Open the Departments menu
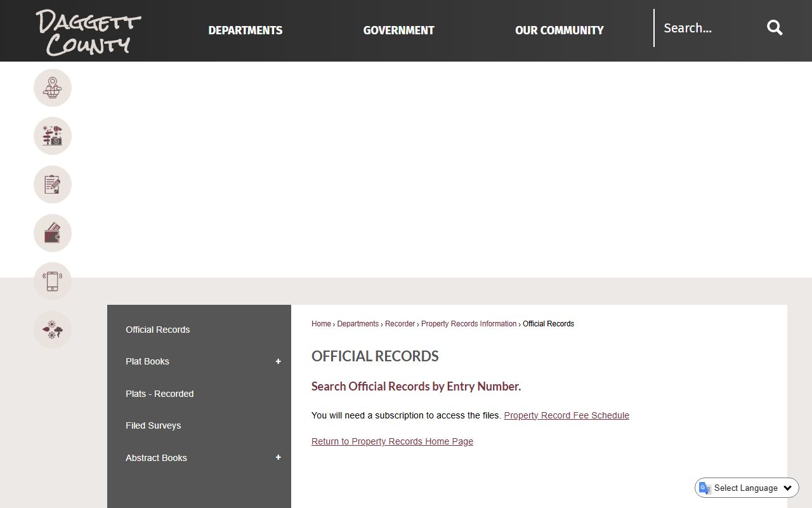This screenshot has width=812, height=508. 246,30
